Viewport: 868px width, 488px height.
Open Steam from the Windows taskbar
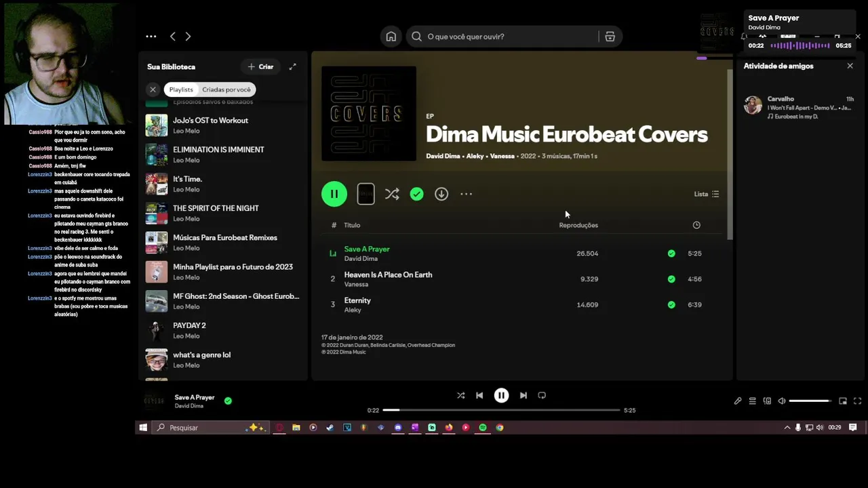point(330,428)
